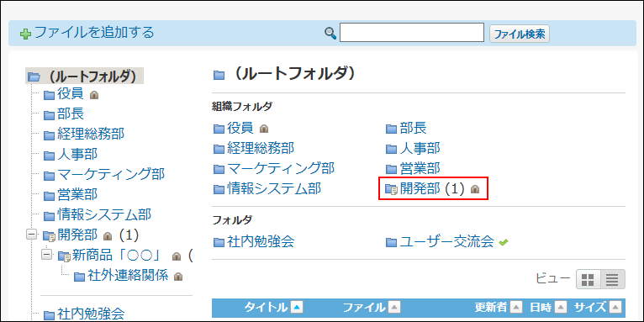Click the ファイルを追加する link

tap(94, 33)
